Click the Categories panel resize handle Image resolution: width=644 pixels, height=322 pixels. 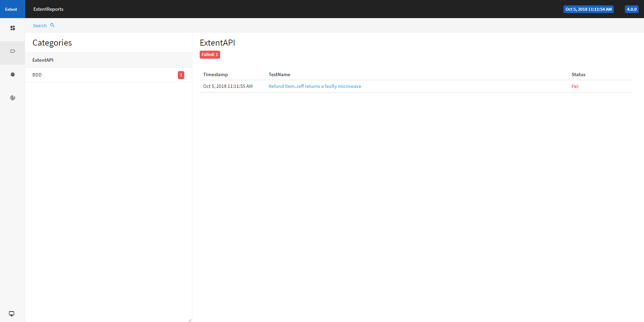click(190, 320)
